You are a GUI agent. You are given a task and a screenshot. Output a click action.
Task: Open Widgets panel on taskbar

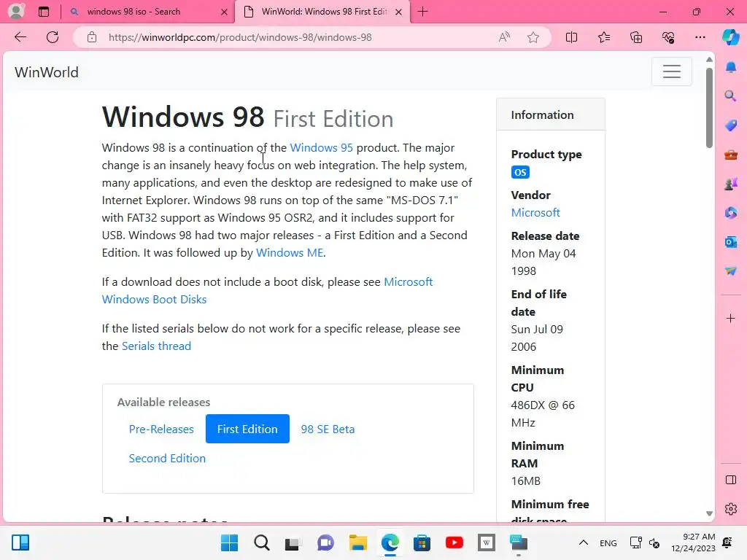(x=20, y=542)
